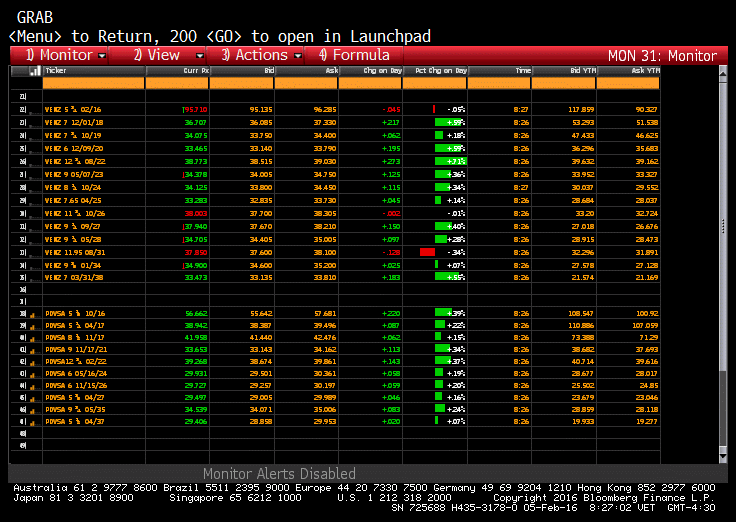
Task: Click chart icon beside PDVSA 05/16/24 row
Action: (32, 375)
